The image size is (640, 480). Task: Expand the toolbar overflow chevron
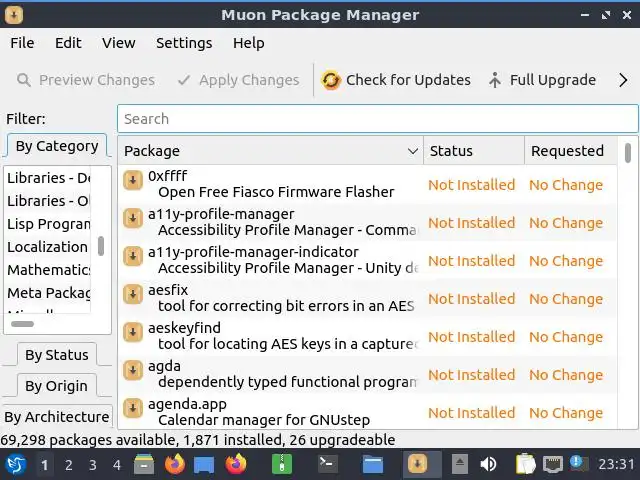click(x=623, y=80)
